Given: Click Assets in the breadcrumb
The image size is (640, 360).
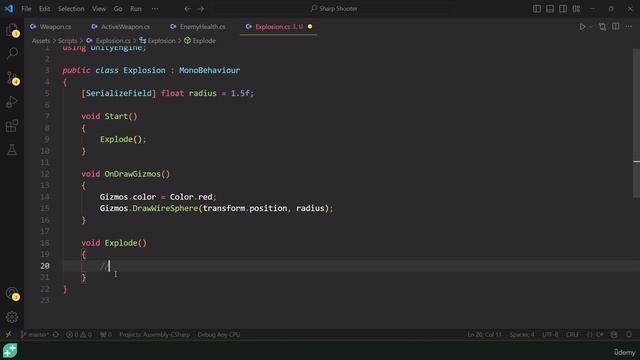Looking at the screenshot, I should click(x=41, y=41).
